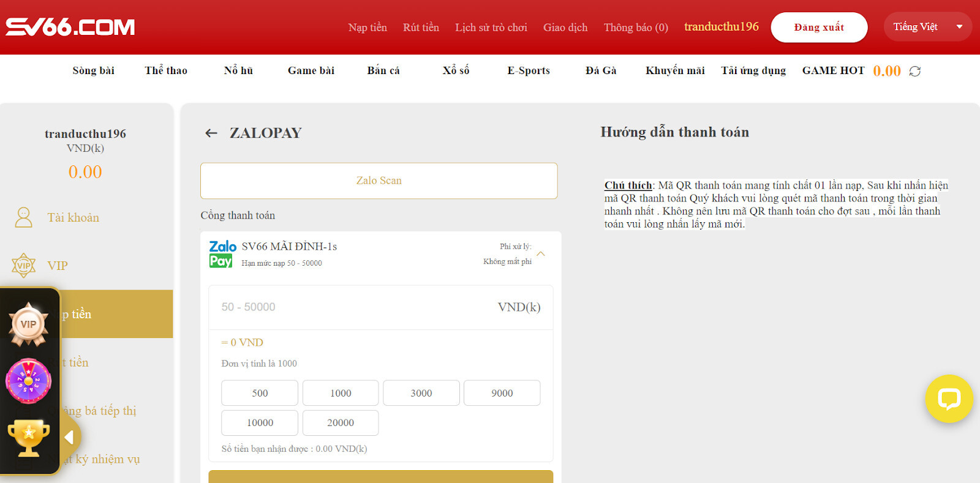Collapse the floating sidebar with the arrow
Image resolution: width=980 pixels, height=483 pixels.
(69, 437)
